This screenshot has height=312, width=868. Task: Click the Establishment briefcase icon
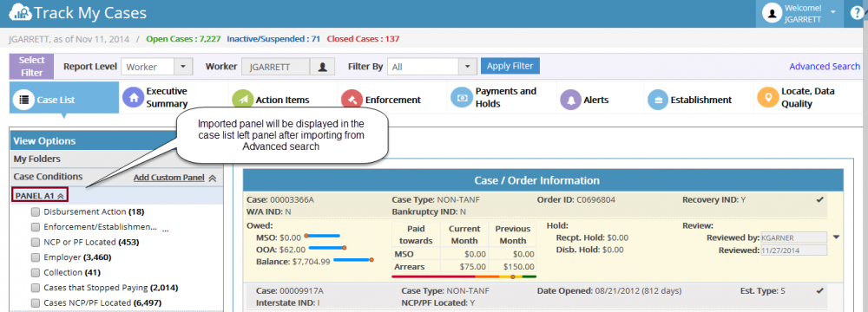tap(658, 100)
